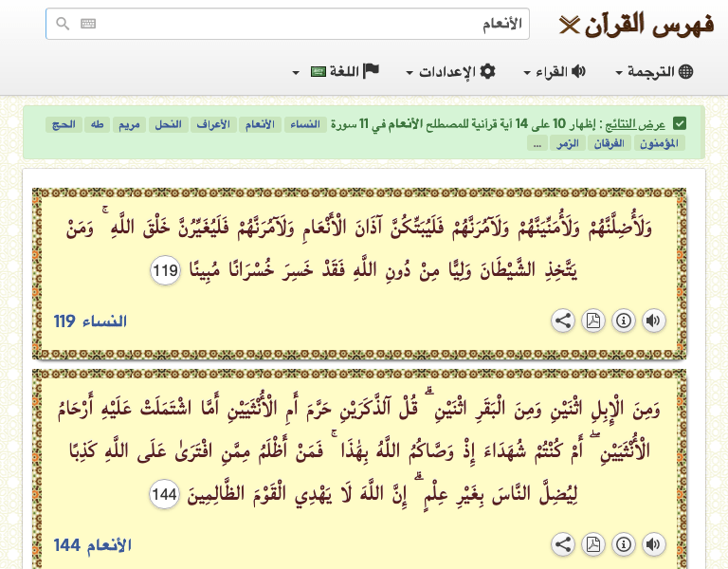Show info for An-Nisa 119 verse
The image size is (728, 569).
click(x=623, y=321)
